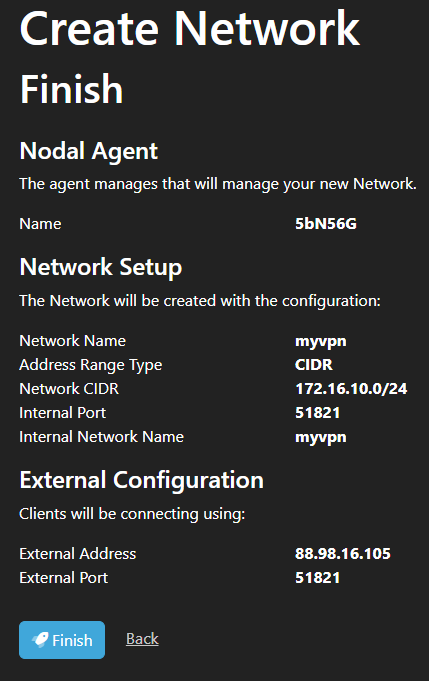Go back using the Back link

point(142,639)
